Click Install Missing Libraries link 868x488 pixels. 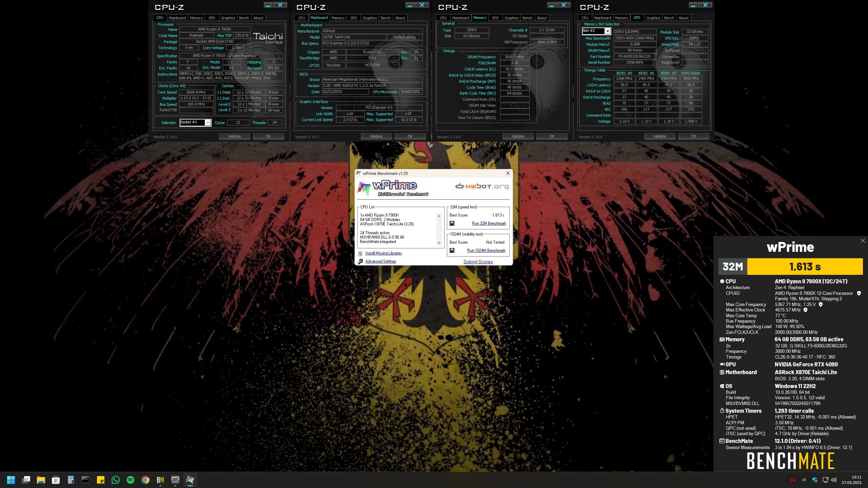(383, 253)
